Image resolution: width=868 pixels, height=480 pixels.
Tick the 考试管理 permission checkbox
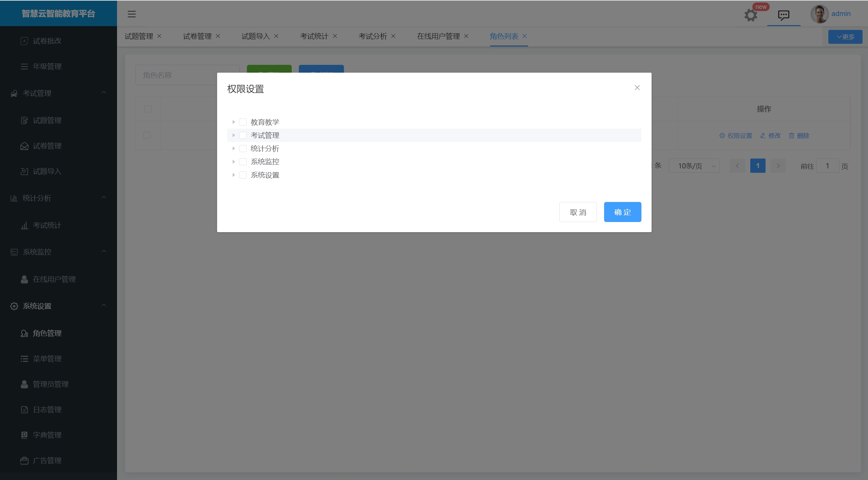[243, 135]
